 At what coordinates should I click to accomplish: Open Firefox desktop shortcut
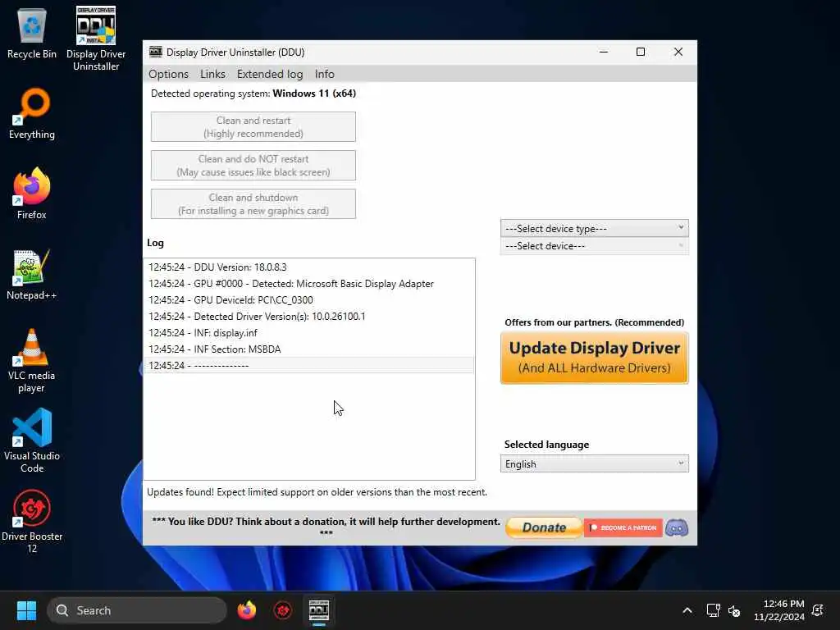click(32, 194)
